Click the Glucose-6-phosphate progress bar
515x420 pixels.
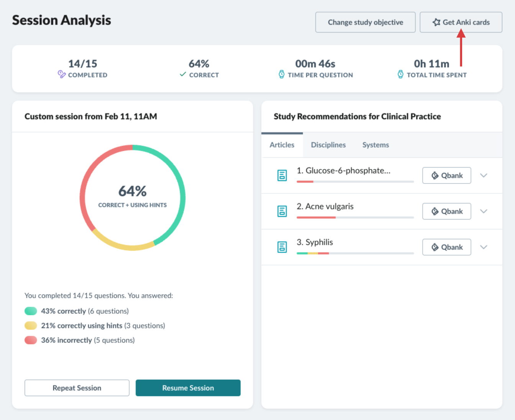(355, 182)
